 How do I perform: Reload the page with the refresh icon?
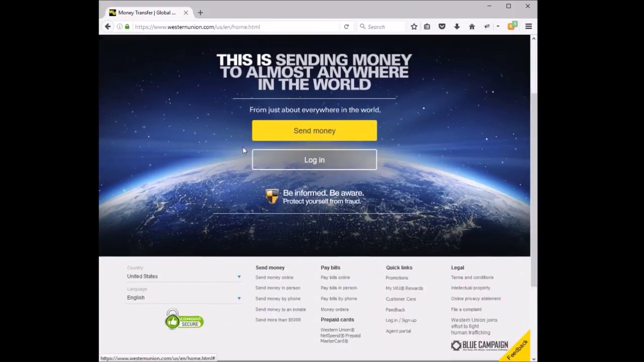[x=346, y=27]
